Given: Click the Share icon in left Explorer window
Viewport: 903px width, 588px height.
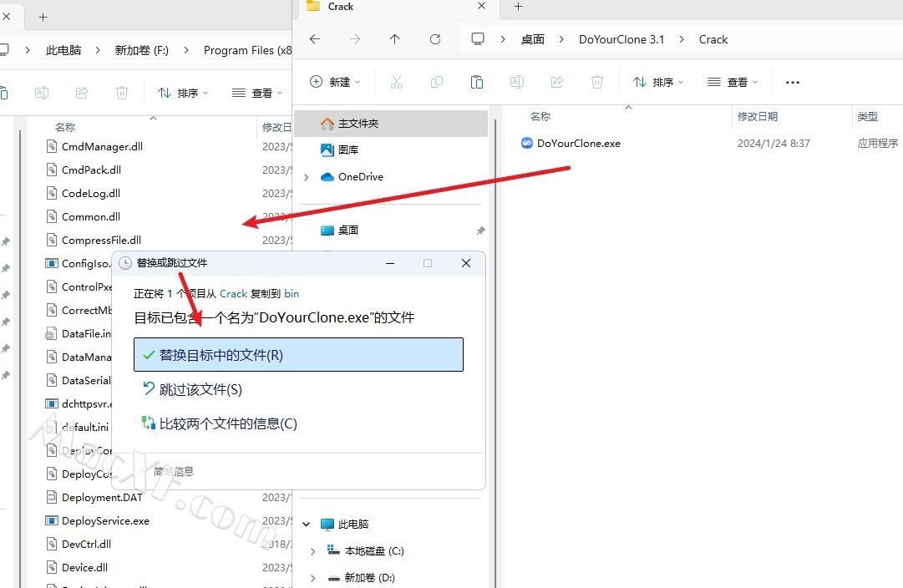Looking at the screenshot, I should pos(82,93).
